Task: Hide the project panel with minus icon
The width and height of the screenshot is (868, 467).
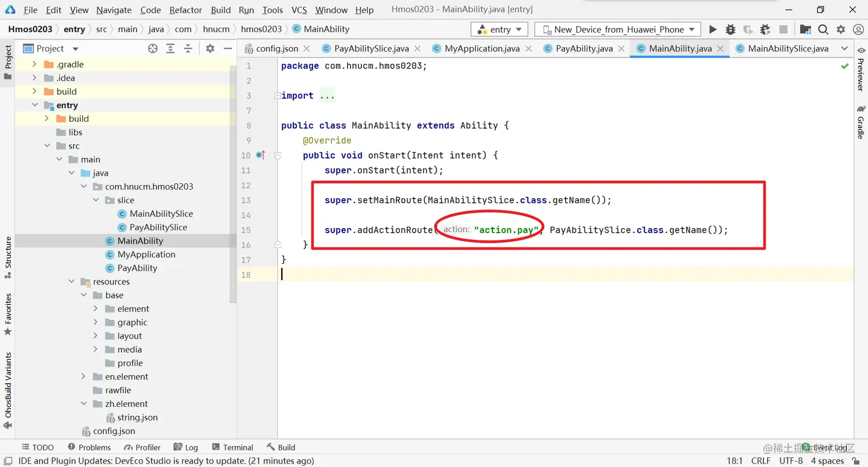Action: click(228, 49)
